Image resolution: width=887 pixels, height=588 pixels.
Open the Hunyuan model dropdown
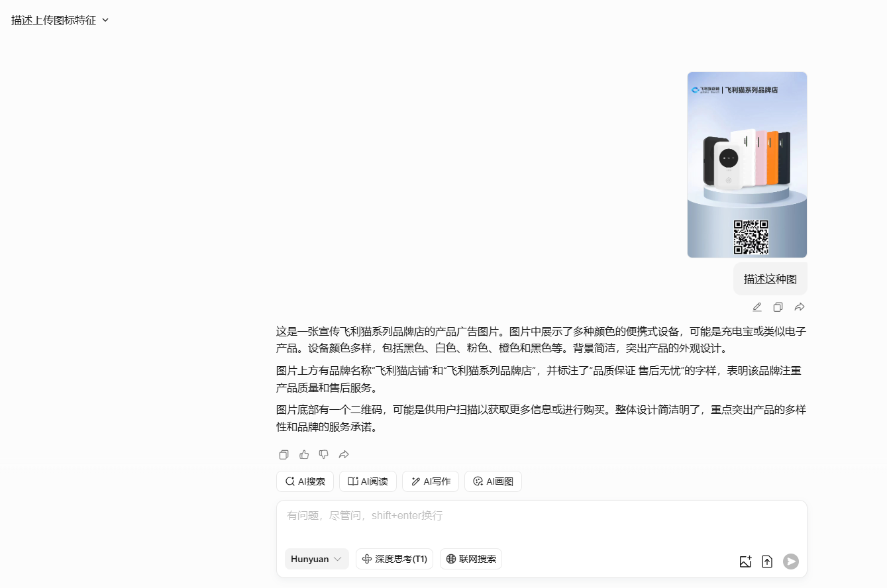point(316,559)
